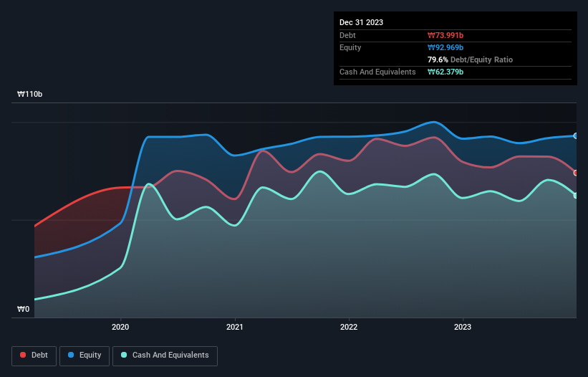Select the teal Cash endpoint marker

[576, 196]
